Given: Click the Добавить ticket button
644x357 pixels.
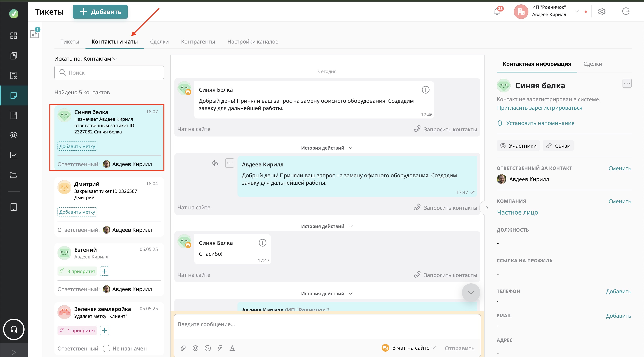Looking at the screenshot, I should [x=100, y=12].
